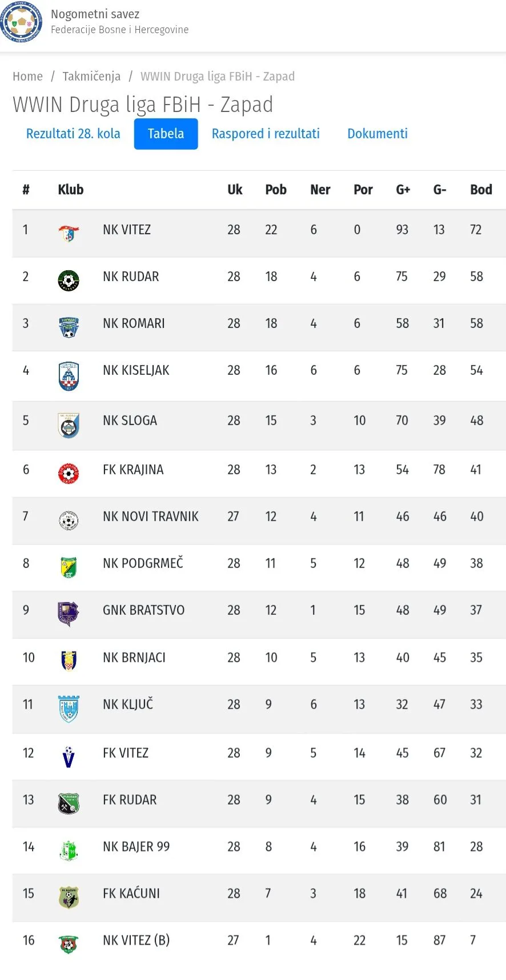Viewport: 506px width, 980px height.
Task: Open the Dokumenti tab
Action: pos(378,134)
